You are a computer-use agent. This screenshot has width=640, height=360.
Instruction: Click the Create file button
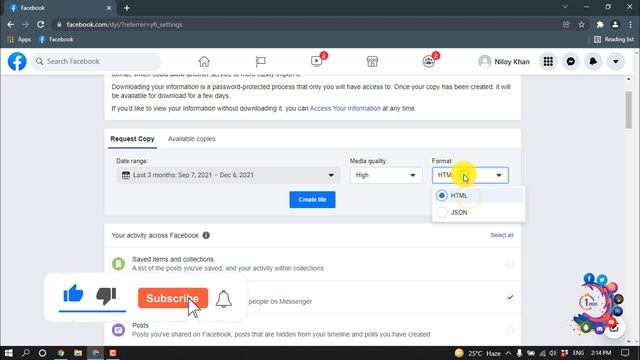[x=312, y=200]
